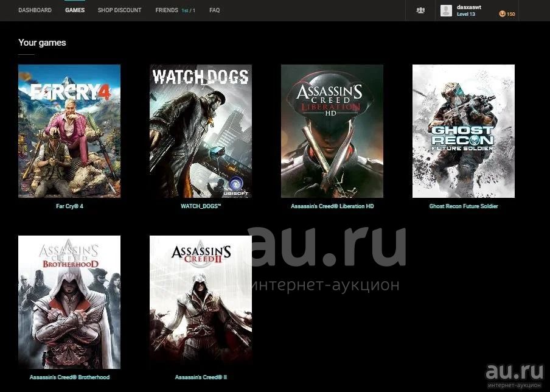
Task: Select the Games tab
Action: pyautogui.click(x=75, y=10)
